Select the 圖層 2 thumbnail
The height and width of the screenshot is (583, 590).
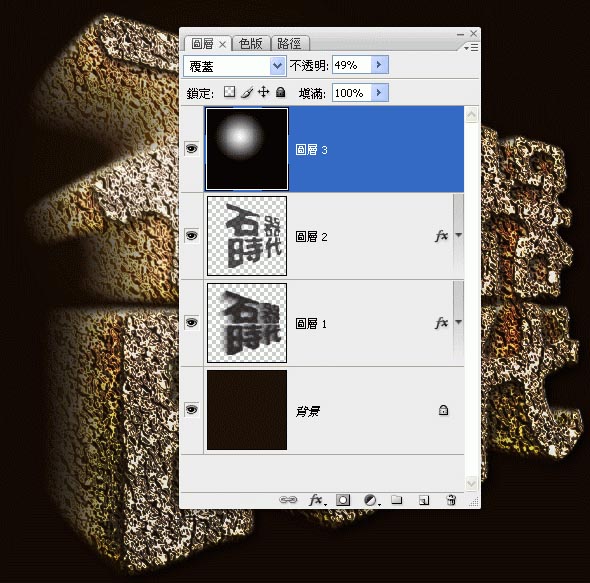[247, 236]
